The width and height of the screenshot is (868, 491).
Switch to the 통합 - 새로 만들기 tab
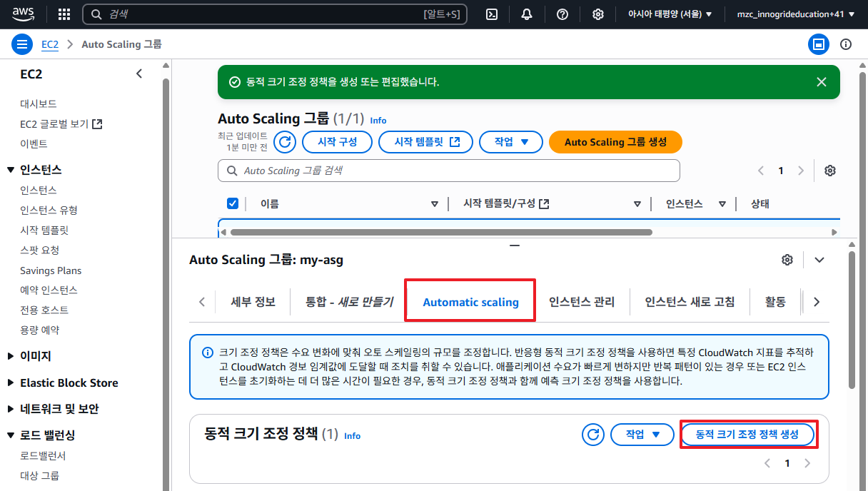(x=349, y=302)
